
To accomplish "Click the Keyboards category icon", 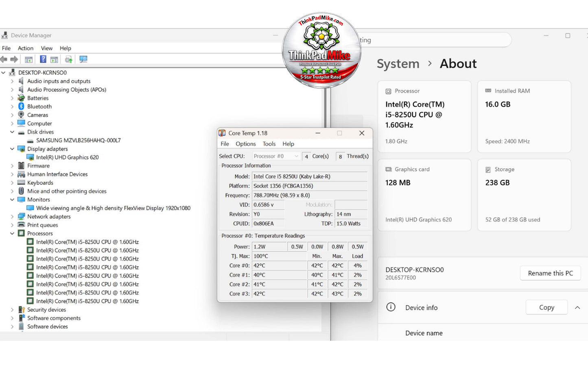I will (x=21, y=182).
